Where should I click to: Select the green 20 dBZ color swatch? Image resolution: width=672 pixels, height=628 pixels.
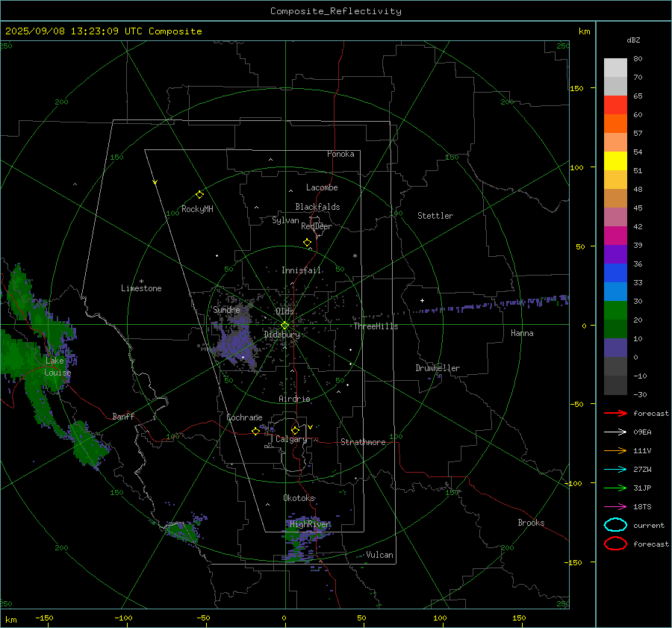[x=615, y=310]
